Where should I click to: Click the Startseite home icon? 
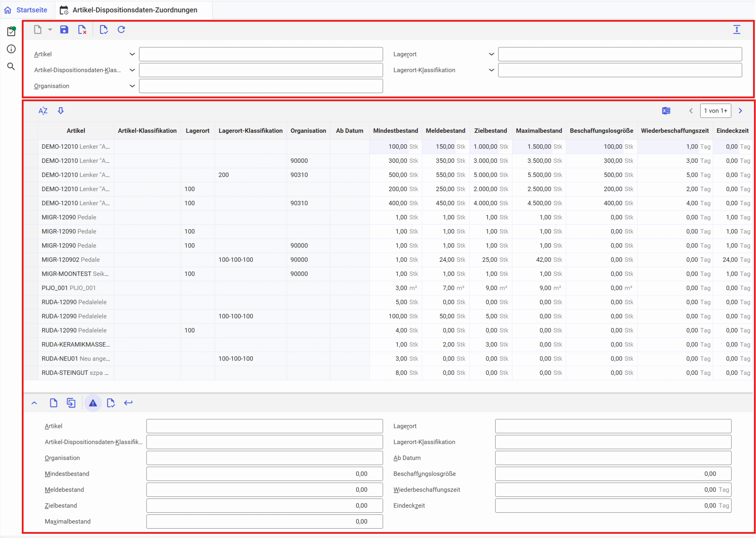tap(8, 10)
